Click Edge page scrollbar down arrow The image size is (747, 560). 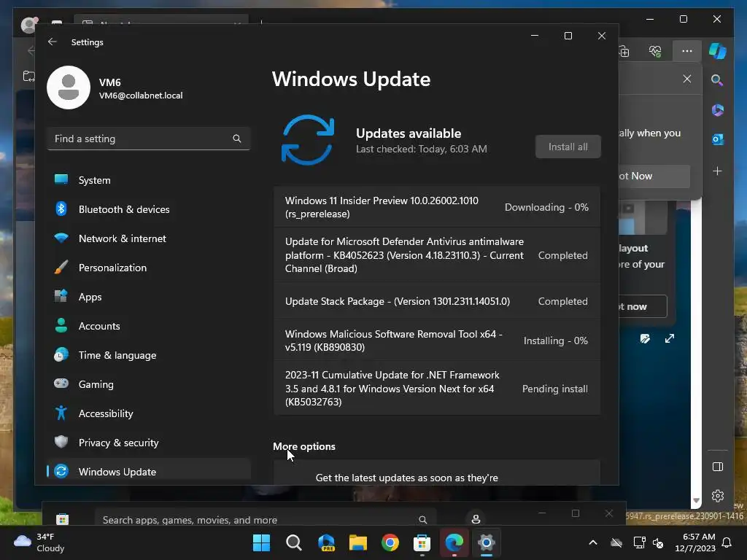pyautogui.click(x=696, y=500)
